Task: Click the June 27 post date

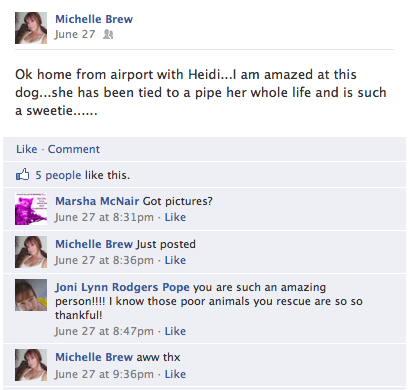Action: tap(75, 34)
